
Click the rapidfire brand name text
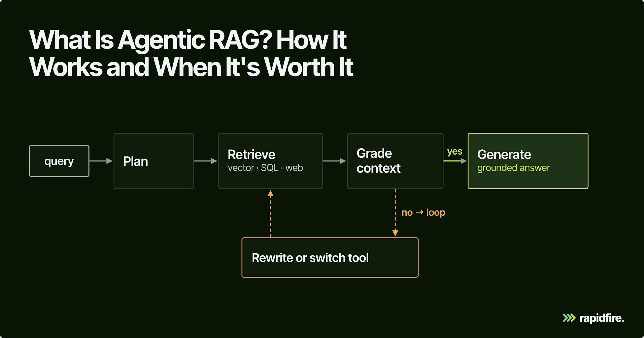click(x=602, y=318)
